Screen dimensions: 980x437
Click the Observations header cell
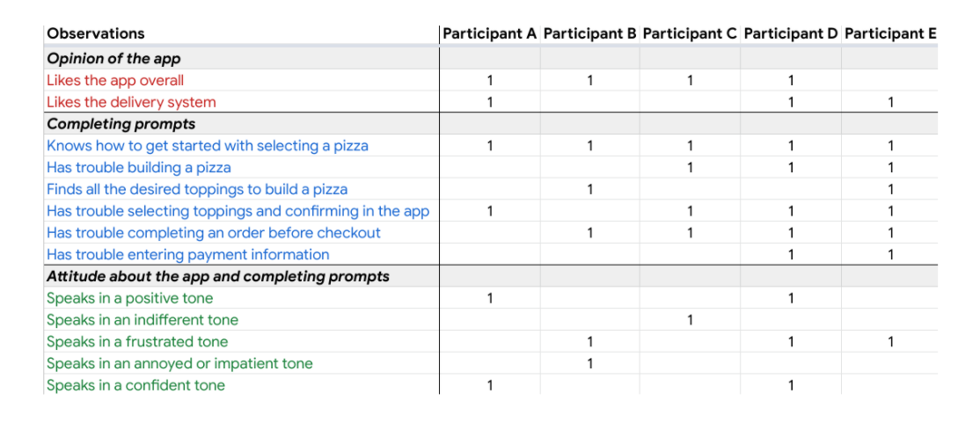point(96,34)
